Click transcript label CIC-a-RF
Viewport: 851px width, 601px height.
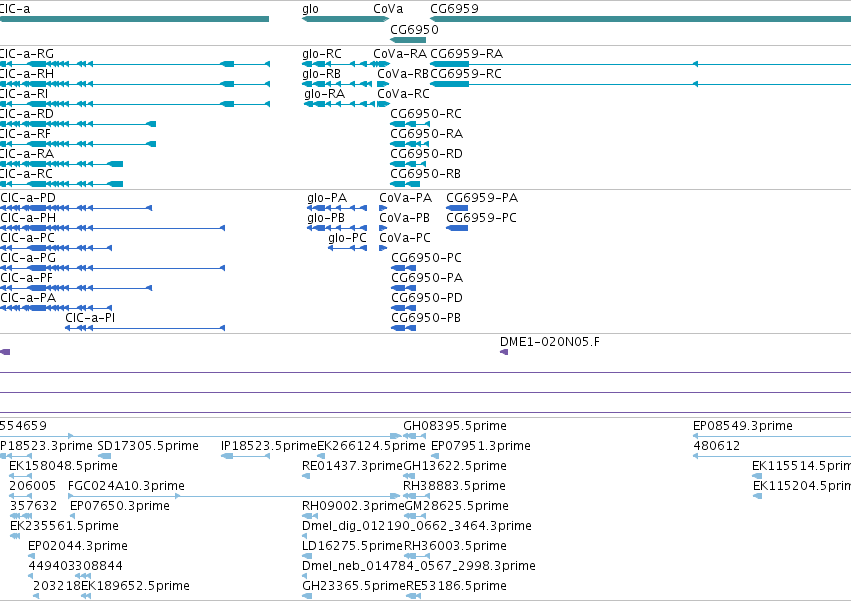[25, 134]
